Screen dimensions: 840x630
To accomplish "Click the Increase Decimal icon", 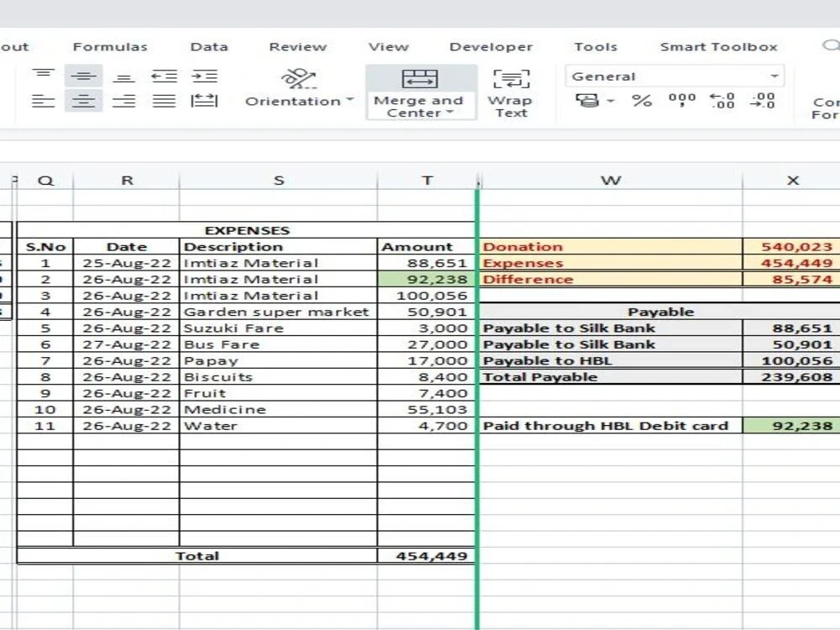I will pos(721,101).
